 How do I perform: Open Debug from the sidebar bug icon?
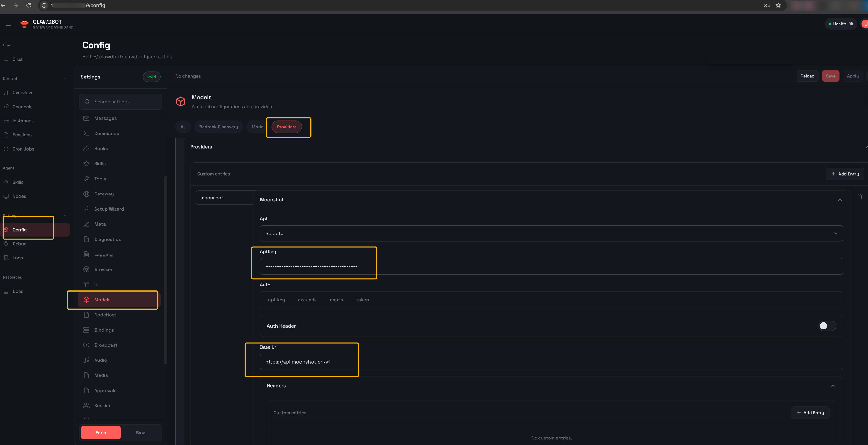(6, 244)
